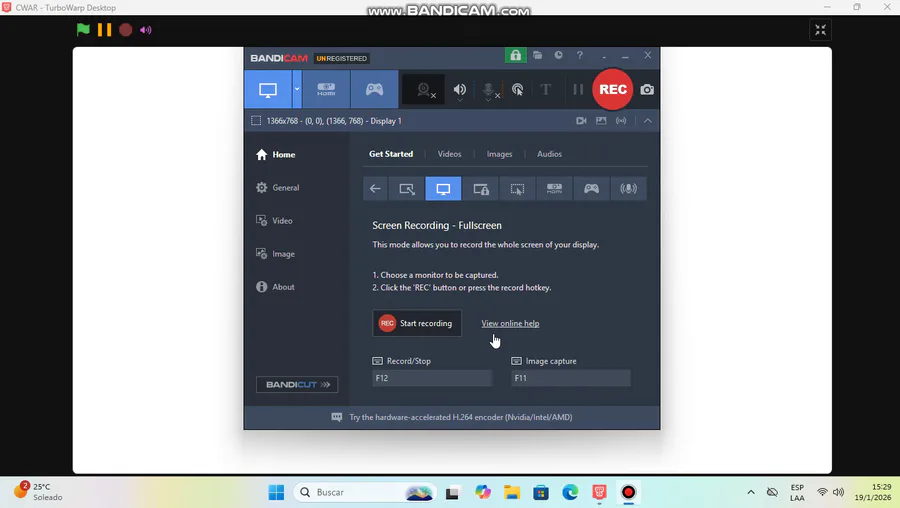Toggle microphone input icon
This screenshot has width=900, height=508.
point(489,90)
